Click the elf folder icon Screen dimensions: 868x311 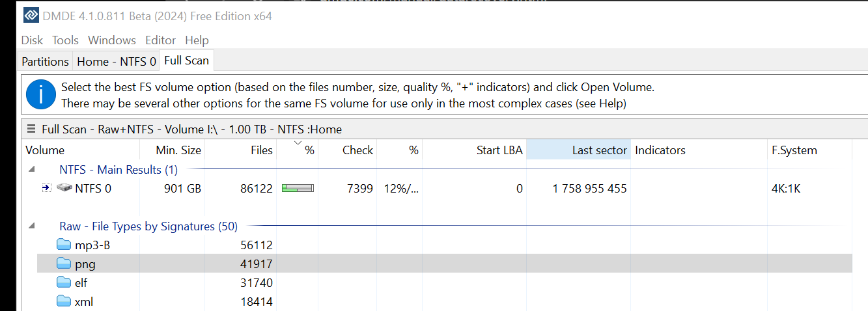tap(63, 282)
